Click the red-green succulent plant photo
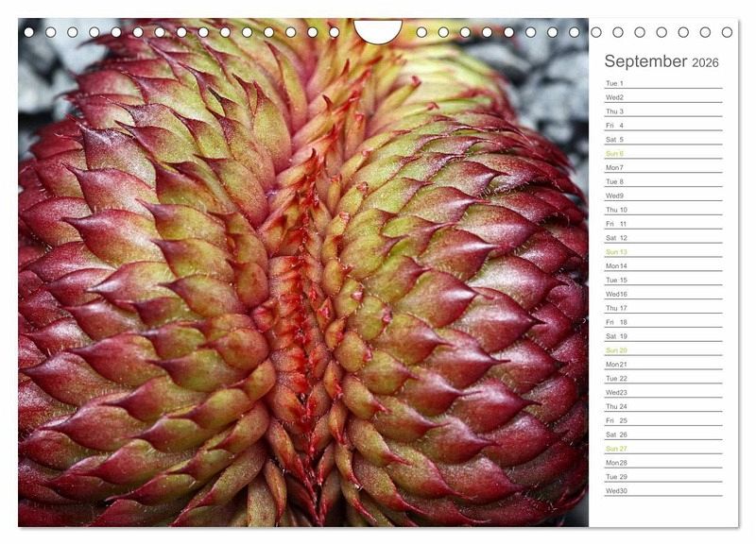This screenshot has height=545, width=756. tap(302, 283)
